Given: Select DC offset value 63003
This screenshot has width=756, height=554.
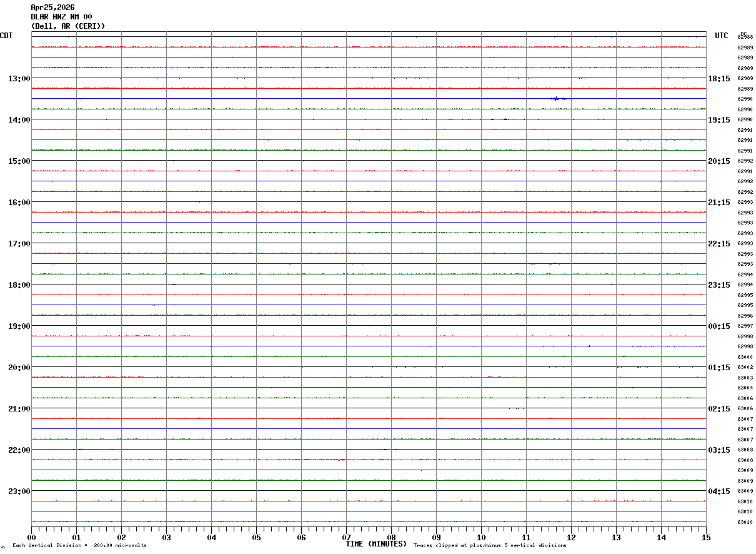Looking at the screenshot, I should pos(745,378).
